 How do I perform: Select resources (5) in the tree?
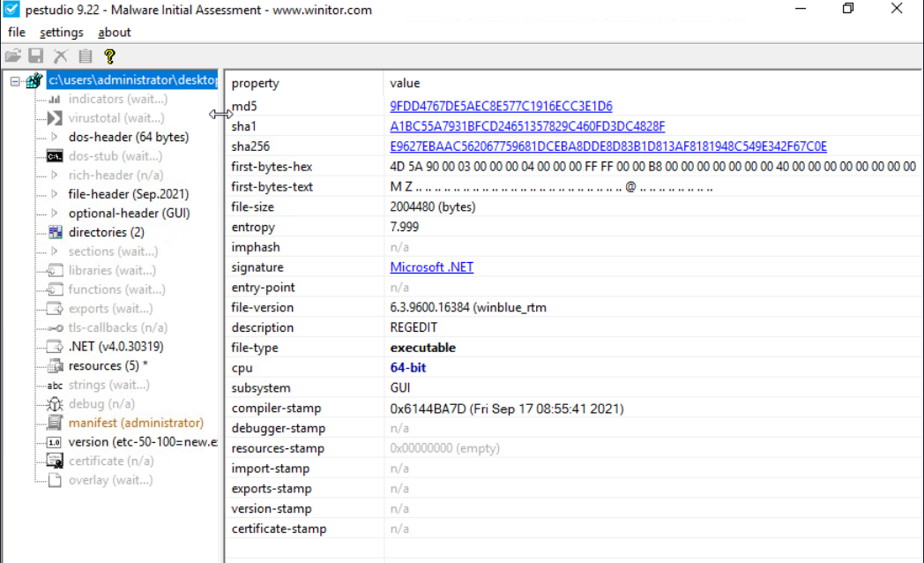coord(108,366)
